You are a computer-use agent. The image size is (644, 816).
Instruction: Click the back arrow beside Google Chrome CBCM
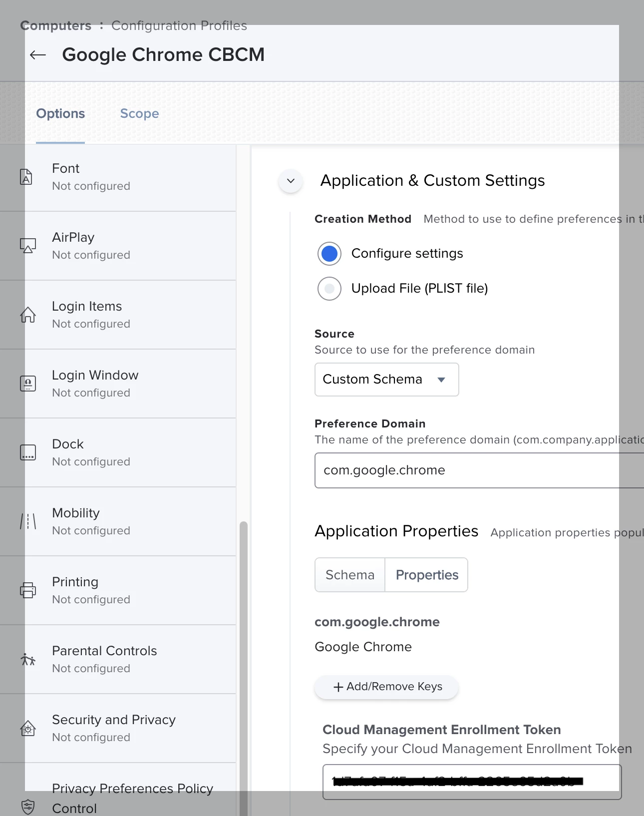tap(38, 55)
